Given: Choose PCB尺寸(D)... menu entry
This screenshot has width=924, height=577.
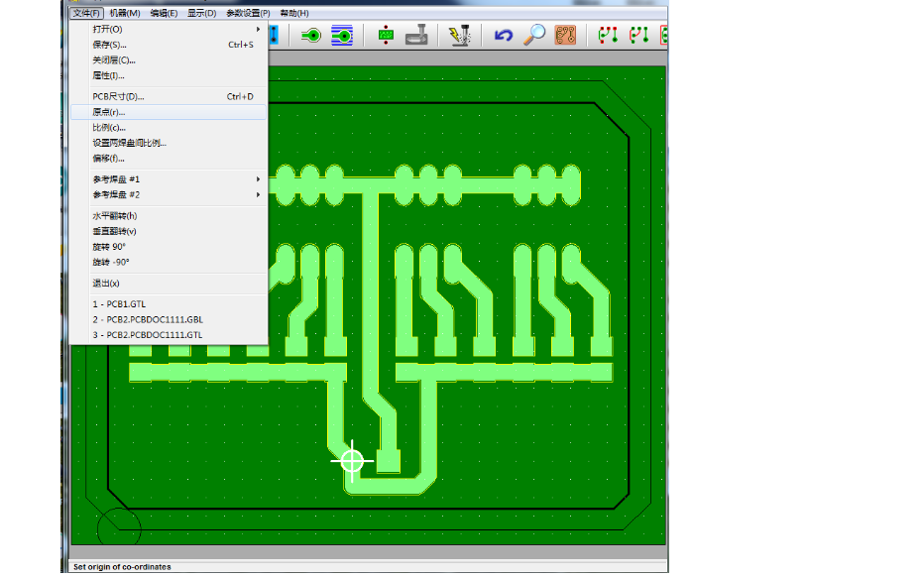Looking at the screenshot, I should [x=169, y=96].
